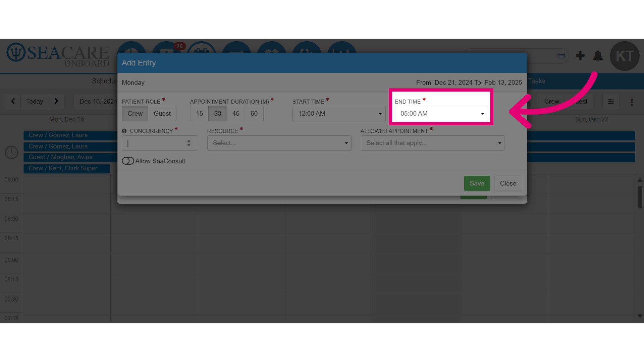
Task: Click the card icon in search bar
Action: point(561,56)
